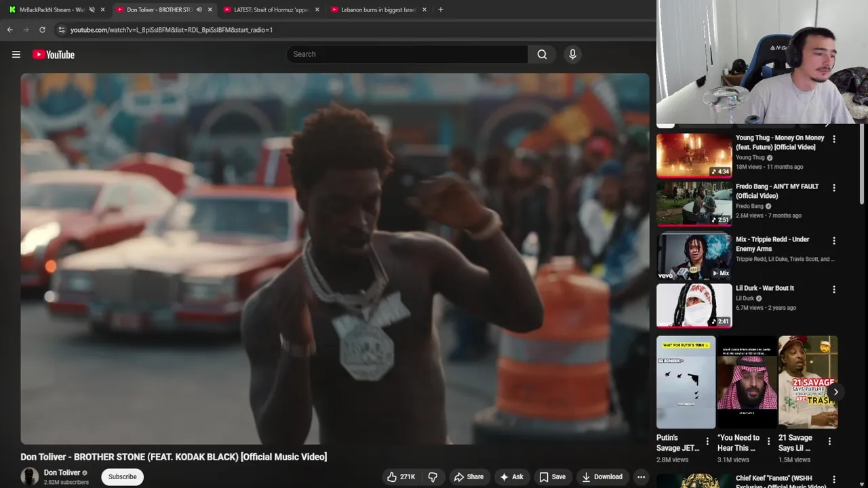This screenshot has height=488, width=868.
Task: Open options for Chief Keef Faneto video
Action: click(834, 479)
